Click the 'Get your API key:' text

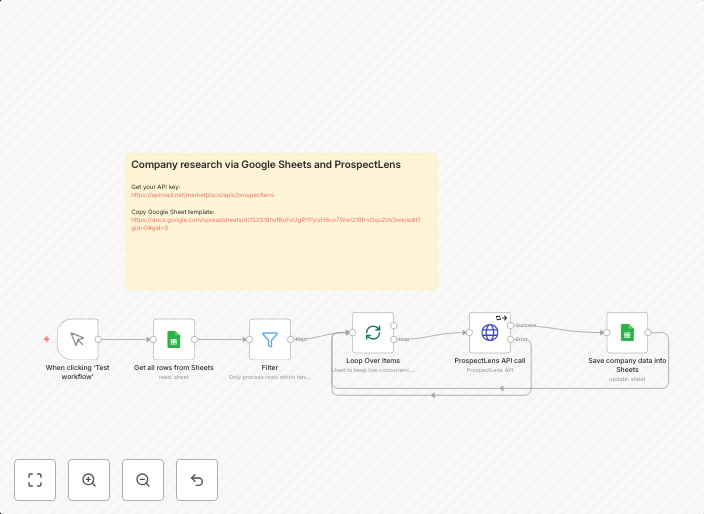click(156, 187)
